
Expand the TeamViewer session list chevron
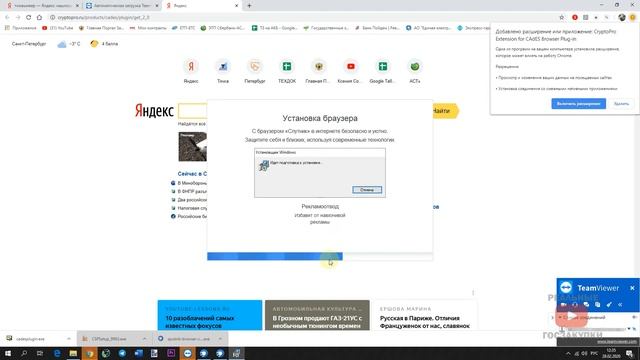coord(553,318)
